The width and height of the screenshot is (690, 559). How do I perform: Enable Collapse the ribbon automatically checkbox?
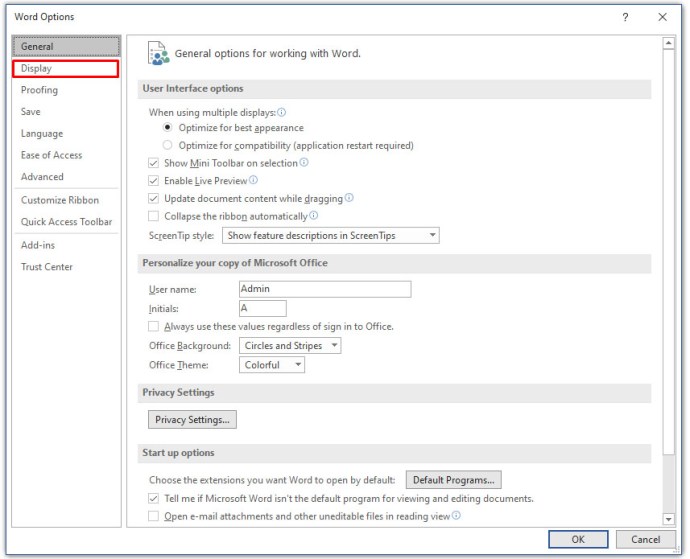[x=153, y=216]
